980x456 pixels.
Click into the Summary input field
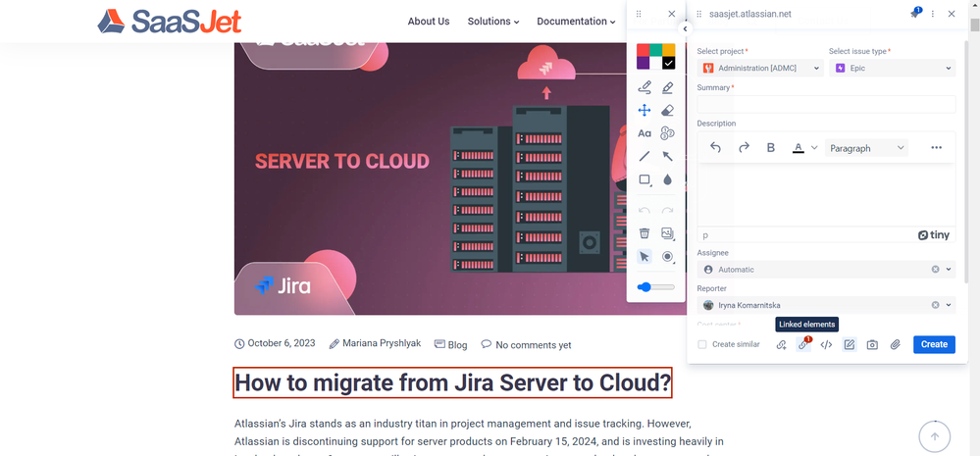coord(826,104)
